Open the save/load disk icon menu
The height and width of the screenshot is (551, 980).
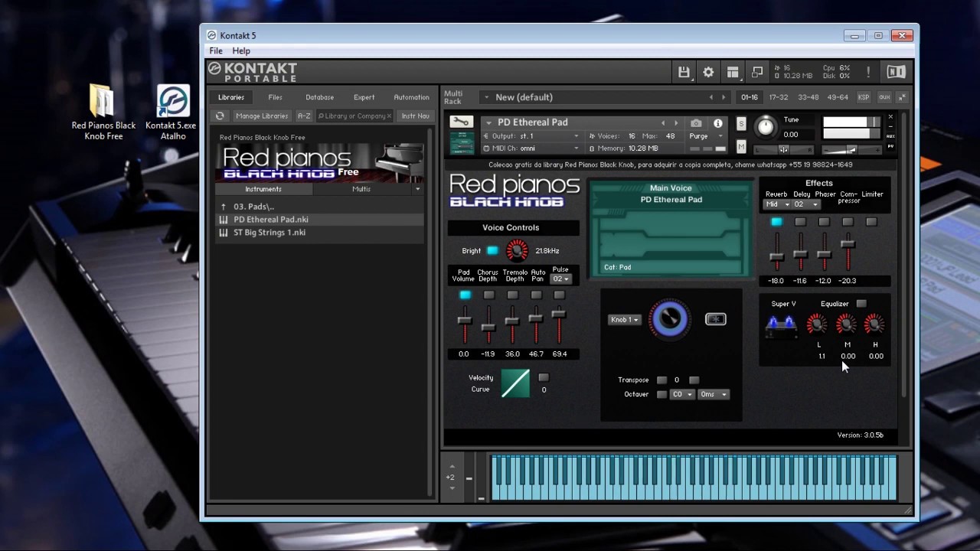click(x=684, y=72)
